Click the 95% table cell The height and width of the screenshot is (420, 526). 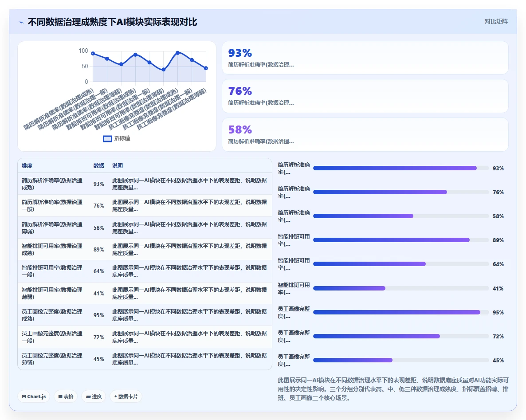click(x=98, y=315)
